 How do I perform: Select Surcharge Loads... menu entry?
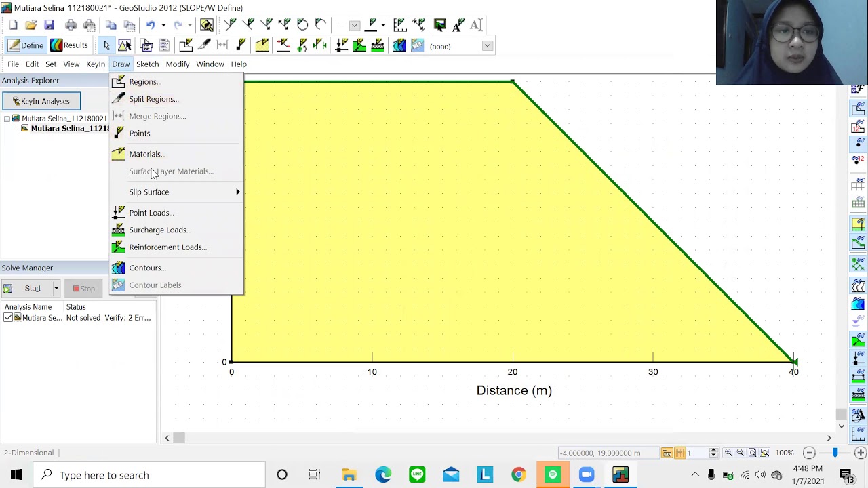coord(176,230)
